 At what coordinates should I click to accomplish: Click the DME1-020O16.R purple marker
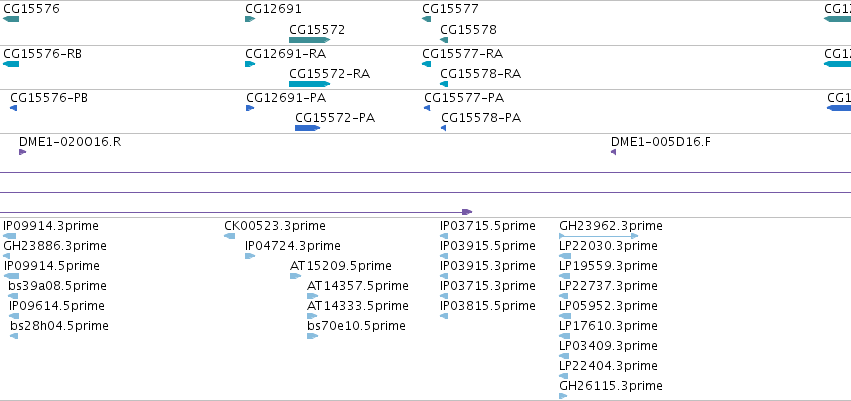click(22, 152)
